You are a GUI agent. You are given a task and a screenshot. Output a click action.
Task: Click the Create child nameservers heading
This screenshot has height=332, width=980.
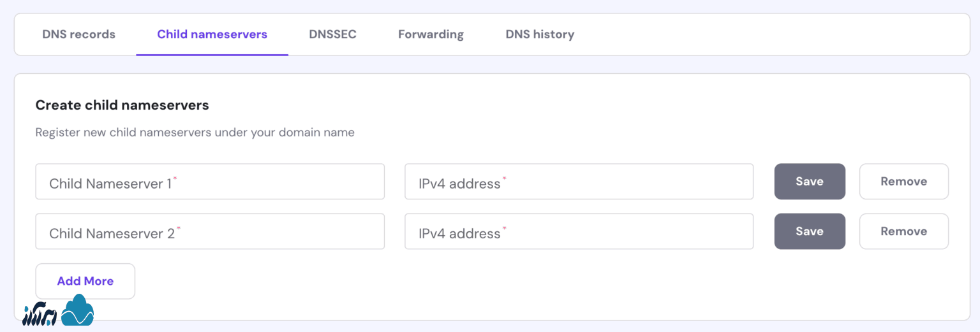122,105
